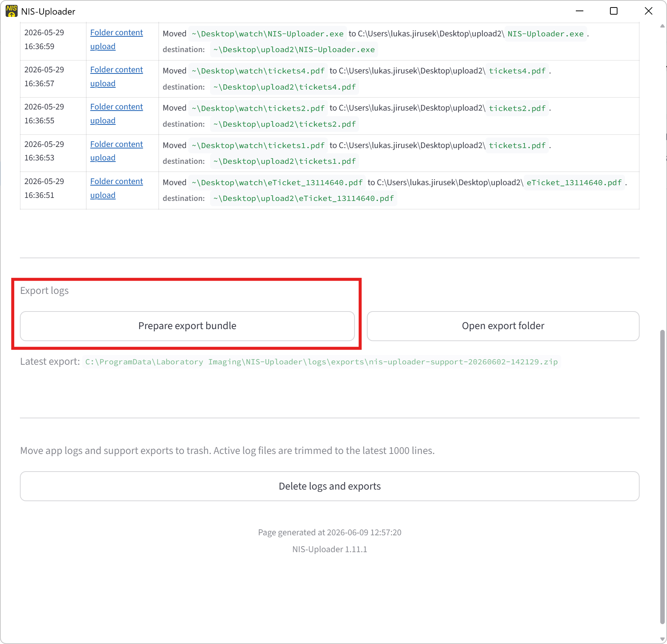This screenshot has width=667, height=644.
Task: Click the NIS-Uploader app icon in title bar
Action: click(x=12, y=11)
